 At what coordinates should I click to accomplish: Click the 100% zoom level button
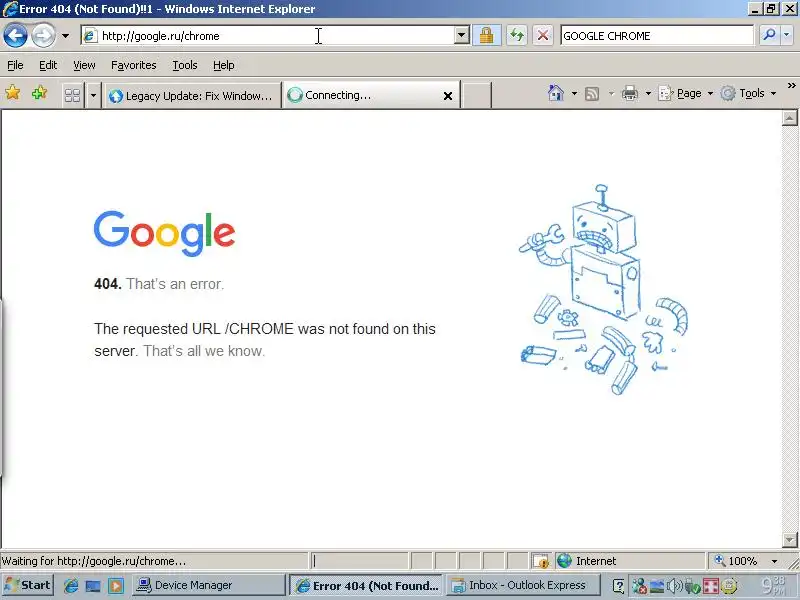736,561
